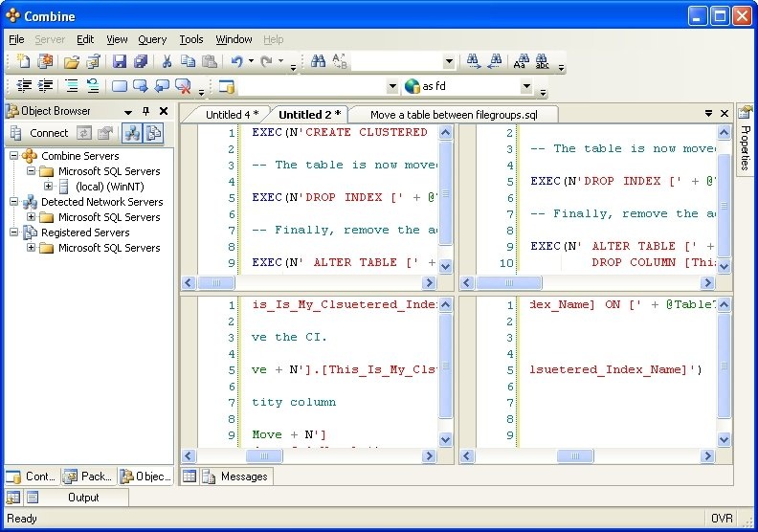Collapse the Combine Servers tree node
Viewport: 758px width, 532px height.
pos(14,156)
